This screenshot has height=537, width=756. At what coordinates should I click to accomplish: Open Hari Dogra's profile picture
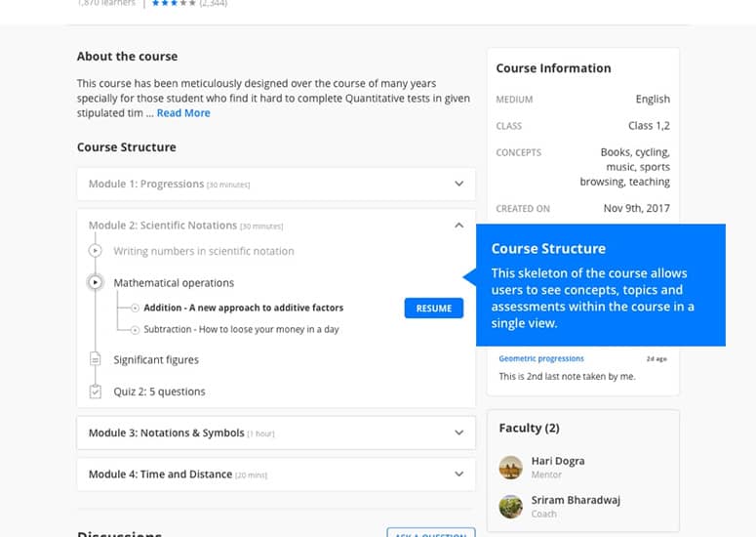510,467
